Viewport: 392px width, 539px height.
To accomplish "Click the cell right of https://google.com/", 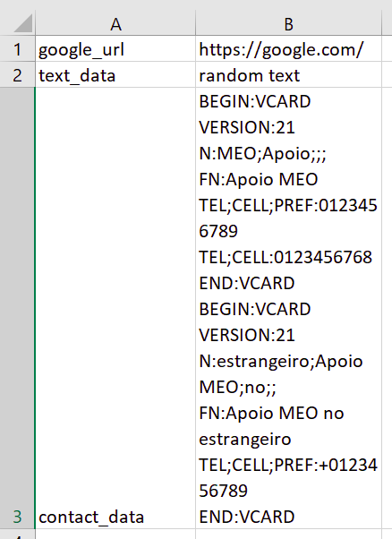I will click(x=388, y=49).
